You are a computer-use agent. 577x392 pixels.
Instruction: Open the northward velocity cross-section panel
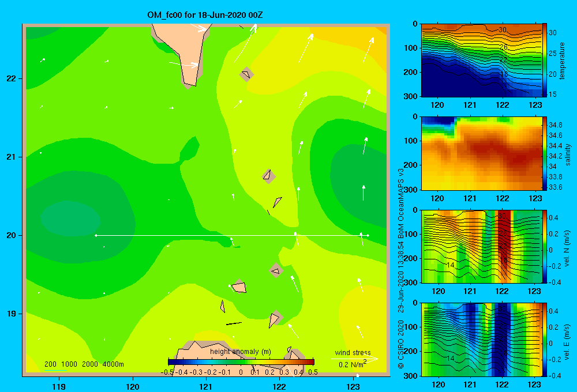[x=482, y=246]
